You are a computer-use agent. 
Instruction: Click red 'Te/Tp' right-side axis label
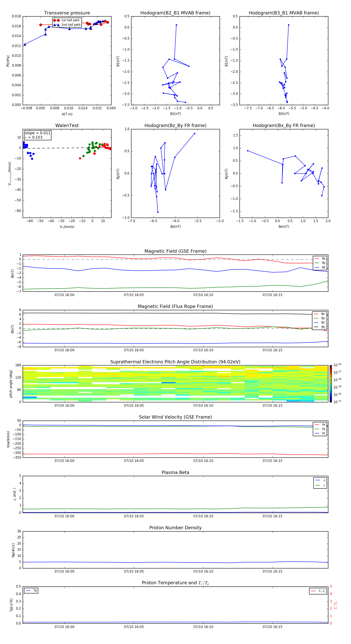tap(336, 605)
